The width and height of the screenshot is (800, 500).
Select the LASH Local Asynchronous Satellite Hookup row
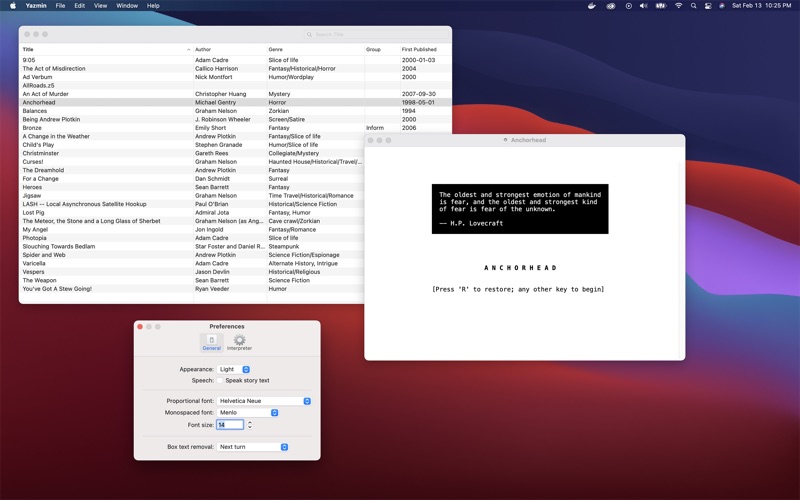[192, 204]
